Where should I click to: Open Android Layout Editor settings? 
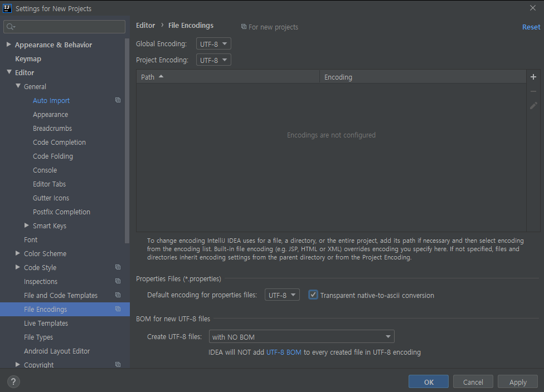(x=57, y=351)
